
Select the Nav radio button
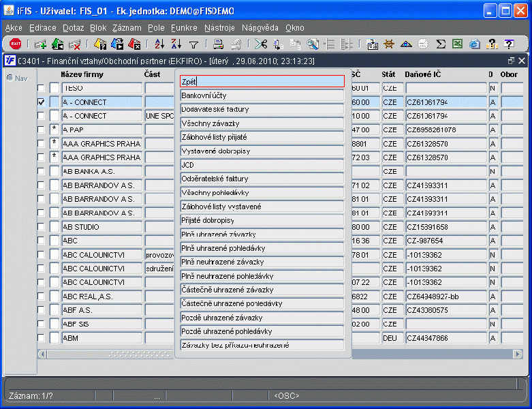(10, 78)
